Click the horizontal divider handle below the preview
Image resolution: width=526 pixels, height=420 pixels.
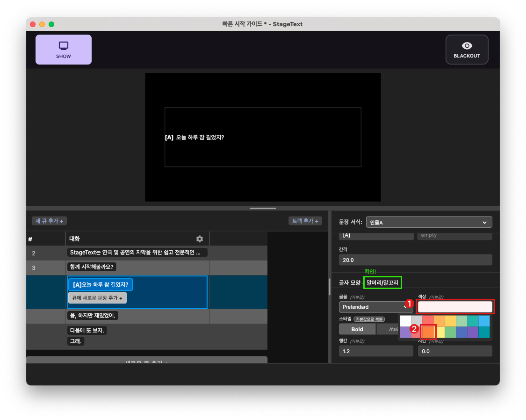click(x=263, y=208)
